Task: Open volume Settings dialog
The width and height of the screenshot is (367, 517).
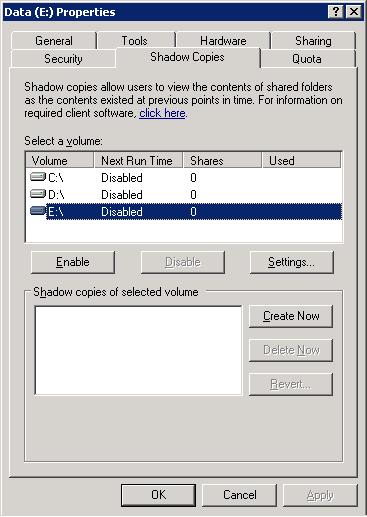Action: click(x=292, y=262)
